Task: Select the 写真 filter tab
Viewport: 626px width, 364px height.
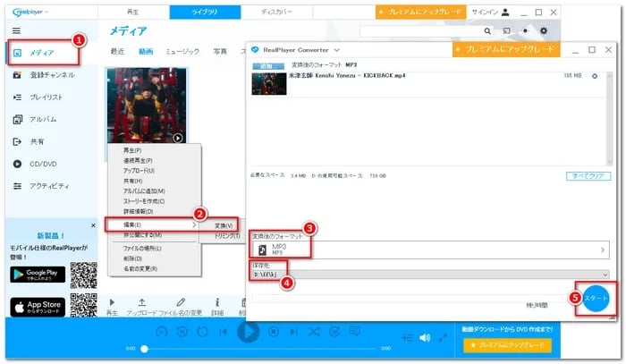Action: [x=220, y=52]
